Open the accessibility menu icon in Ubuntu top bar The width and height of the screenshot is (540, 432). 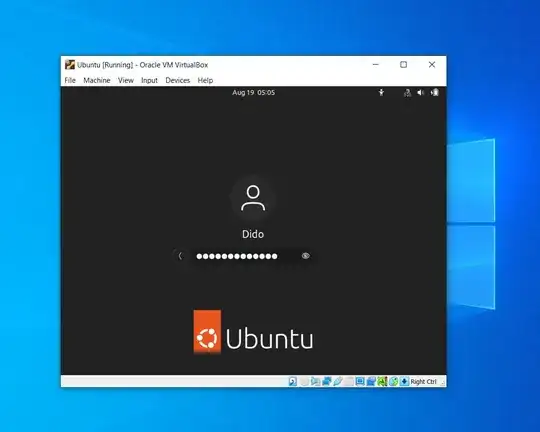click(381, 92)
